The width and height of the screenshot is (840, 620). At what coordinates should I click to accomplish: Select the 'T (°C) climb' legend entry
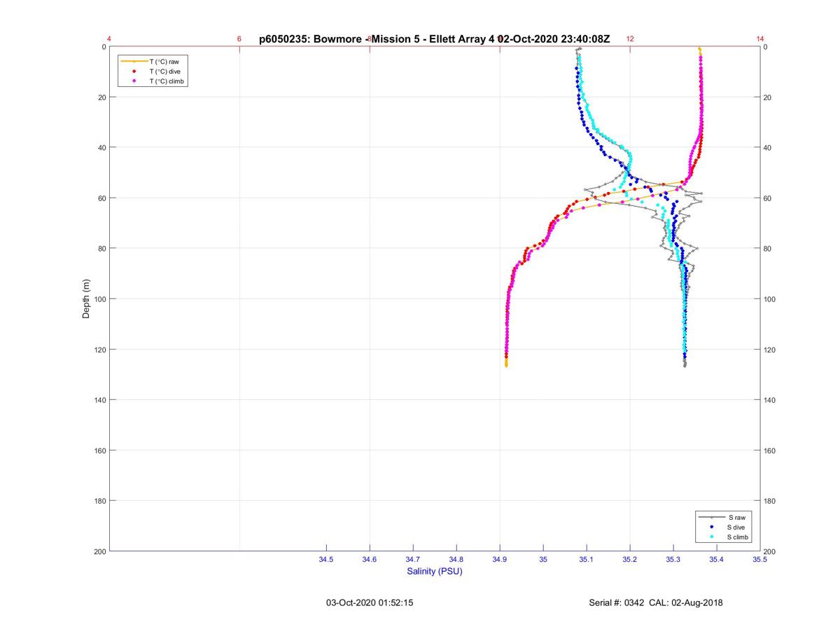click(x=153, y=81)
